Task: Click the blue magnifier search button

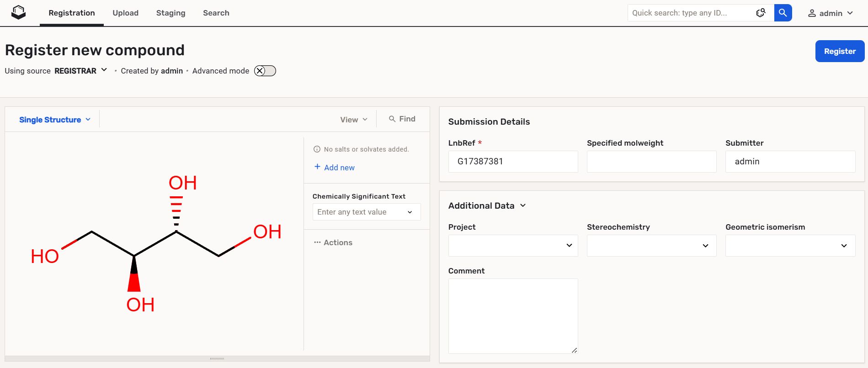Action: pos(783,13)
